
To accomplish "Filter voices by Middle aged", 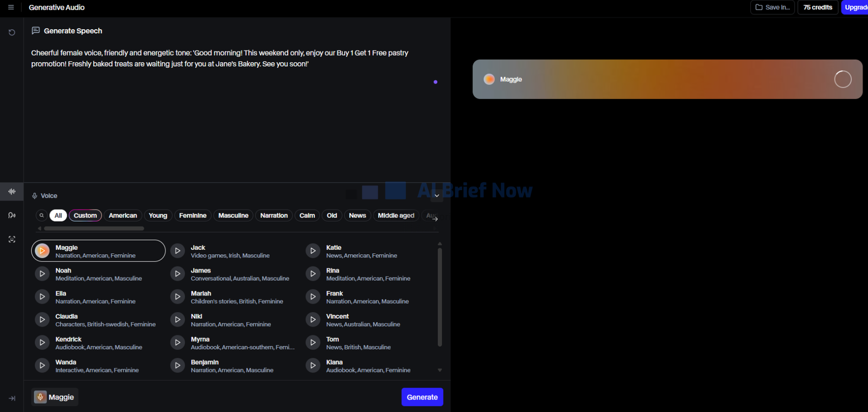I will click(396, 215).
